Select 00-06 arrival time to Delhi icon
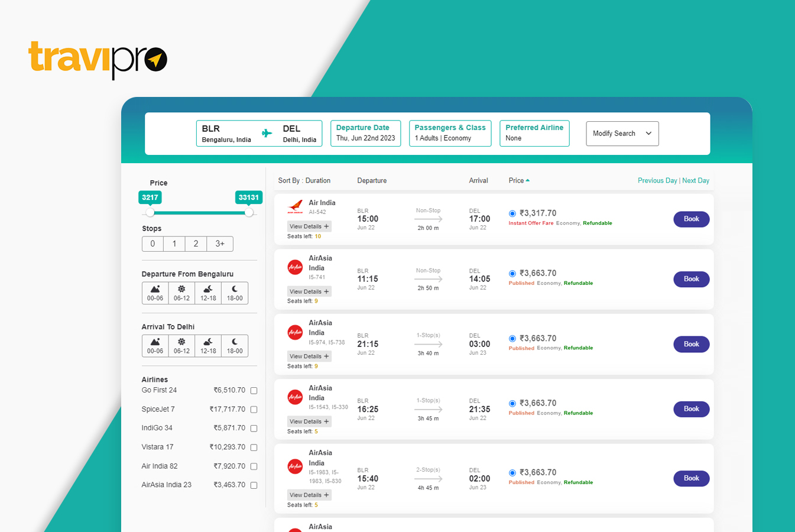 (x=155, y=346)
